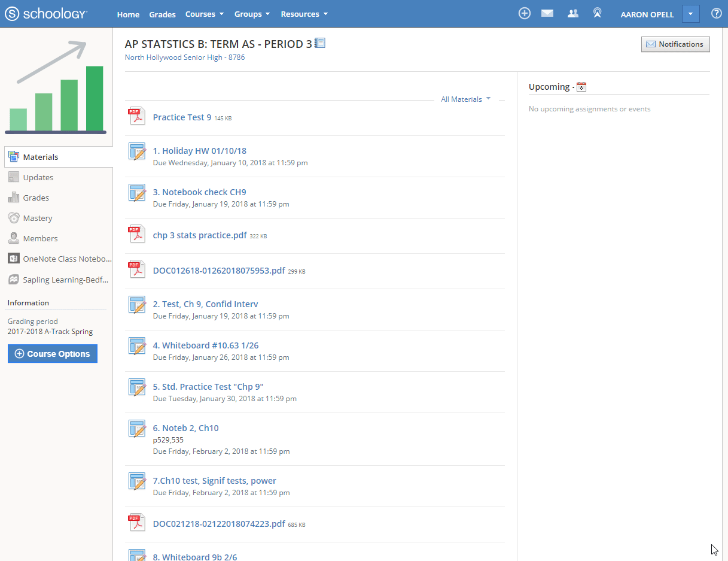
Task: Open the messages envelope icon
Action: point(547,13)
